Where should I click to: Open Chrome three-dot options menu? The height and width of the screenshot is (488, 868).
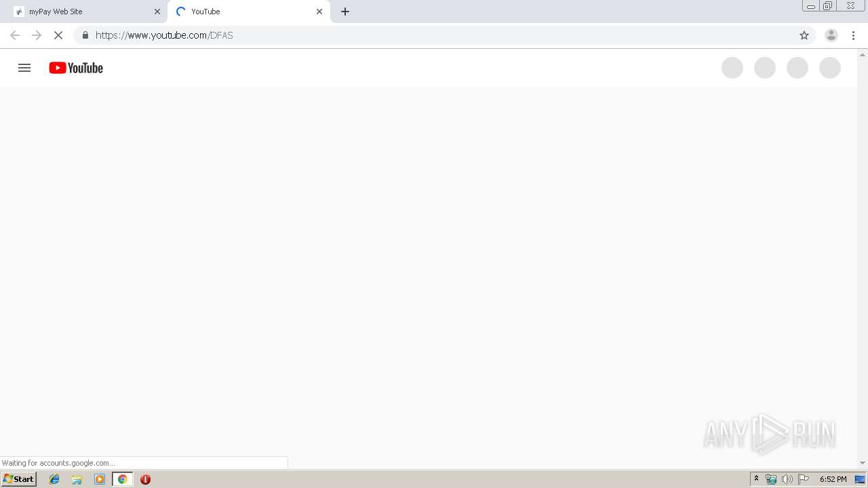(x=854, y=35)
